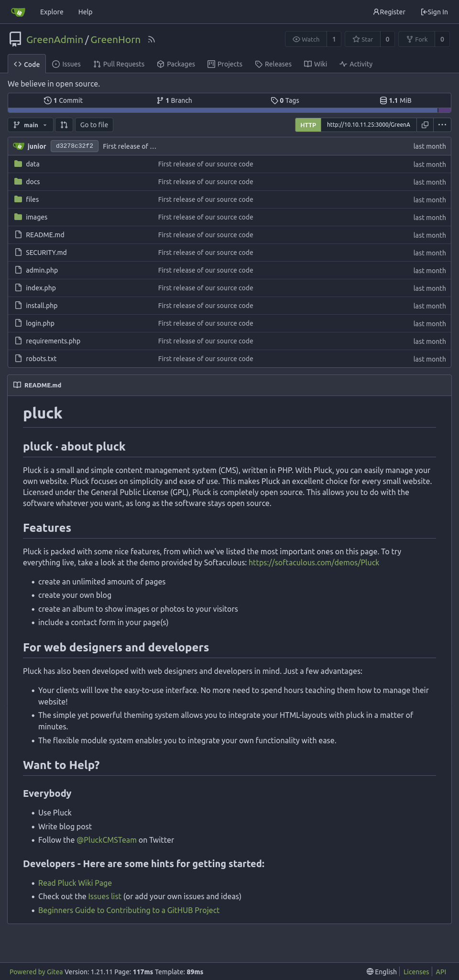This screenshot has height=980, width=459.
Task: Star the GreenHorn repository
Action: tap(363, 39)
